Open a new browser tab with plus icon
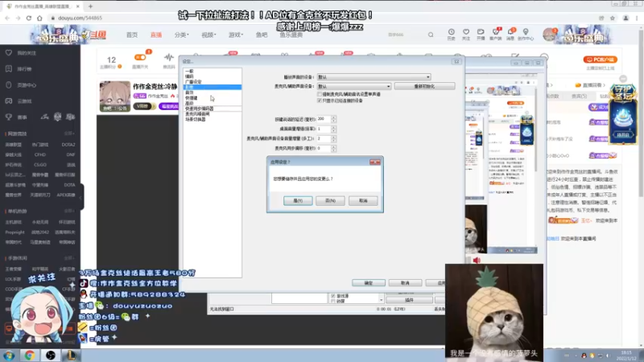The width and height of the screenshot is (644, 362). pyautogui.click(x=90, y=6)
